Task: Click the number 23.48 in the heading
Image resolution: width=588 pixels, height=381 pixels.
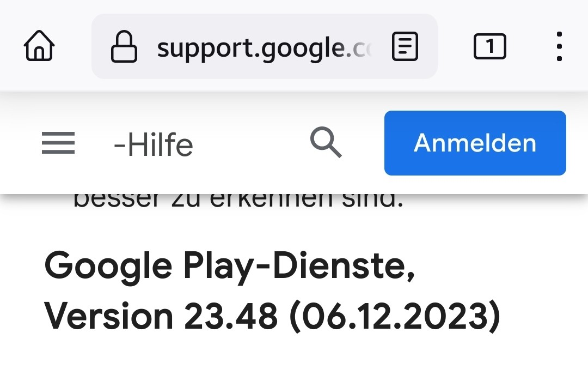Action: coord(231,316)
